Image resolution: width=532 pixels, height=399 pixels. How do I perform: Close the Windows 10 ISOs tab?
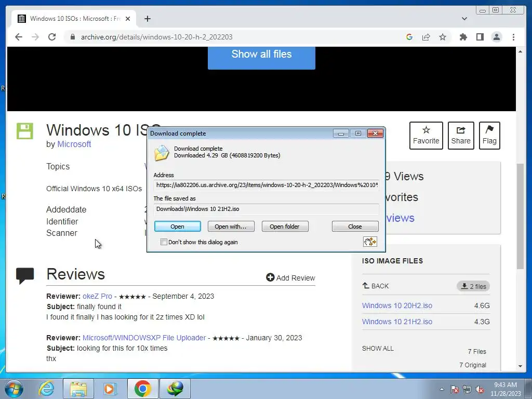[128, 19]
